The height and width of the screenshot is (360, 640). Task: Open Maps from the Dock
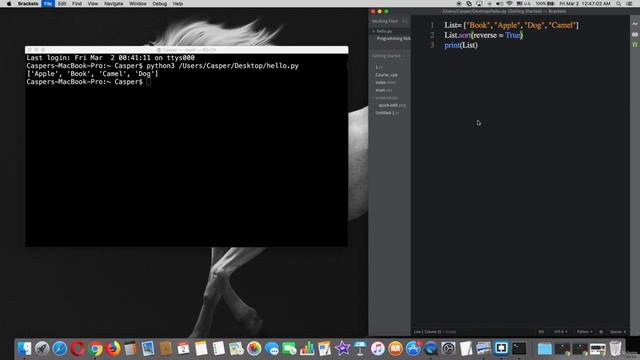[236, 349]
